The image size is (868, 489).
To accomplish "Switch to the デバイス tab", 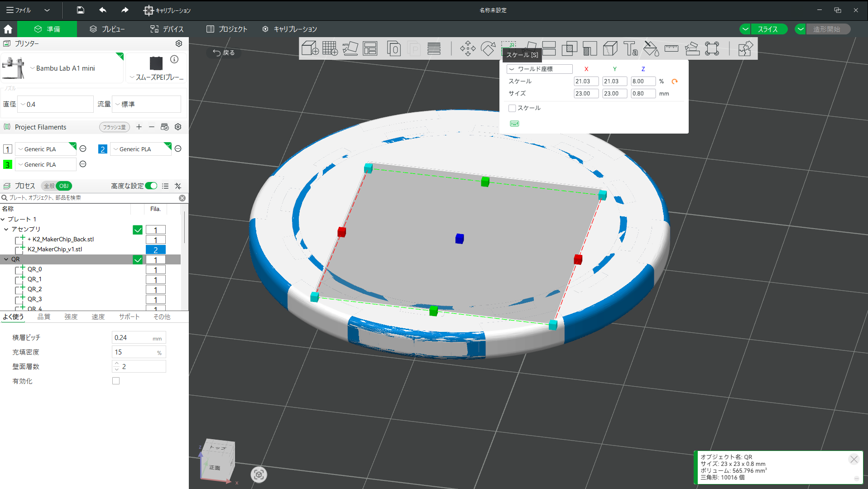I will tap(167, 29).
